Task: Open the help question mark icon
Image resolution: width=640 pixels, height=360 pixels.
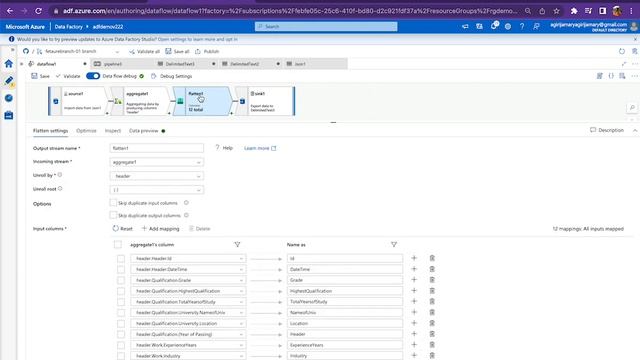Action: pos(522,27)
